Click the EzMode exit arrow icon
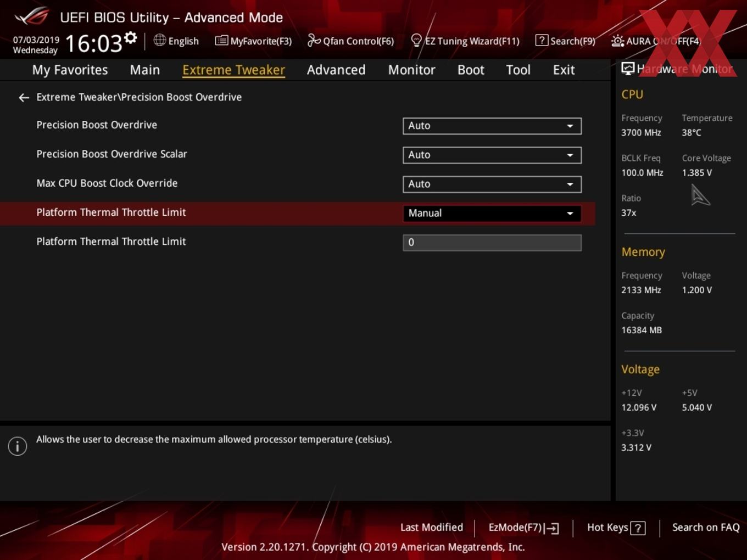 click(x=553, y=528)
